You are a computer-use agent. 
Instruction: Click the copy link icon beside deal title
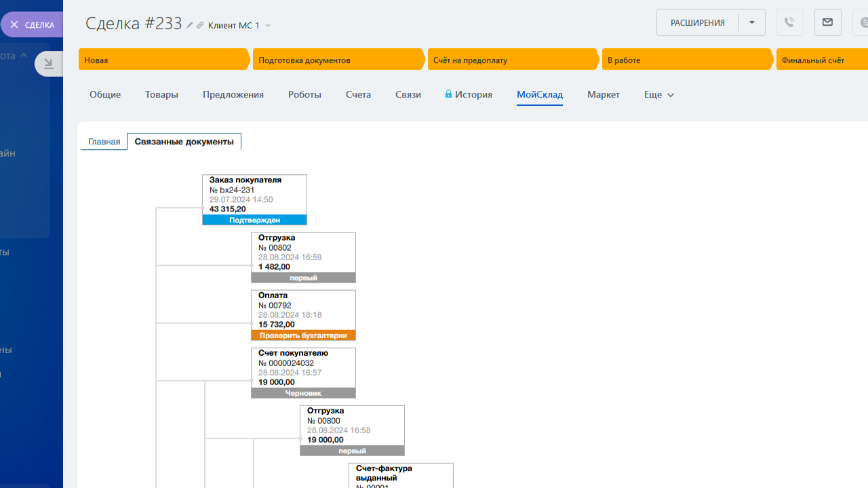coord(200,26)
